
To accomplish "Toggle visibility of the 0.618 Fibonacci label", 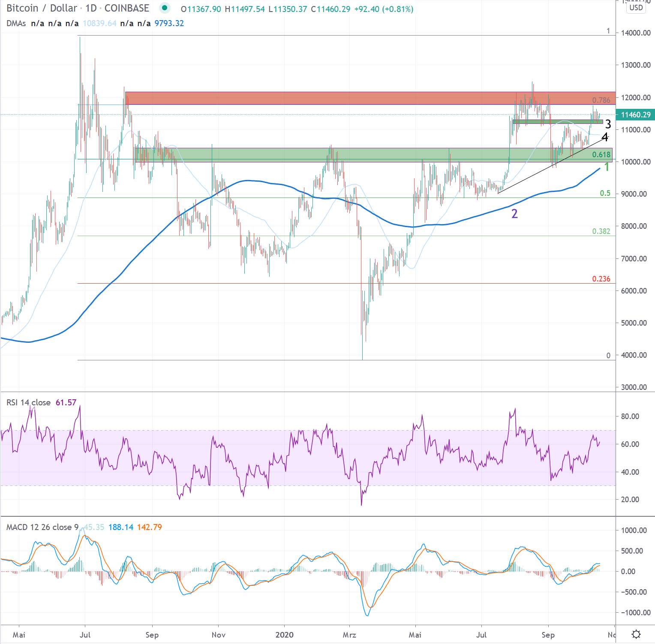I will (602, 155).
